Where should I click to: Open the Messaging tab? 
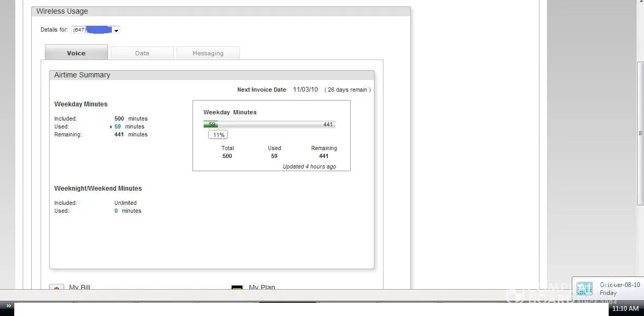(x=208, y=53)
